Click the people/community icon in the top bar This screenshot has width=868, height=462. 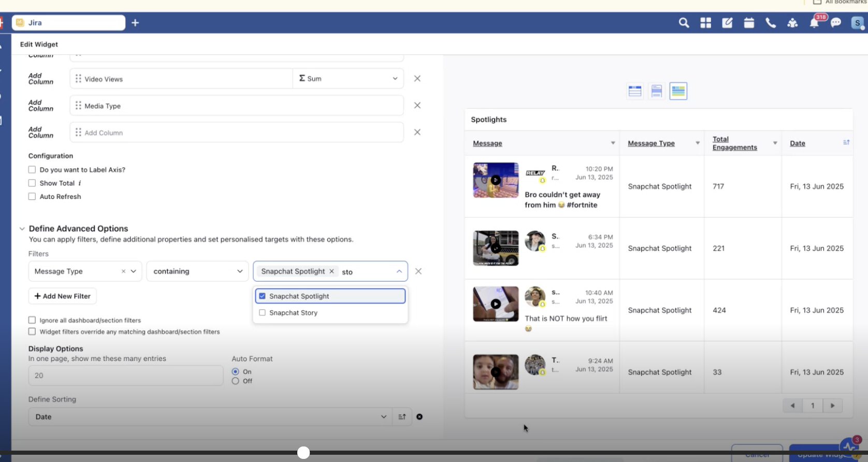click(x=792, y=23)
